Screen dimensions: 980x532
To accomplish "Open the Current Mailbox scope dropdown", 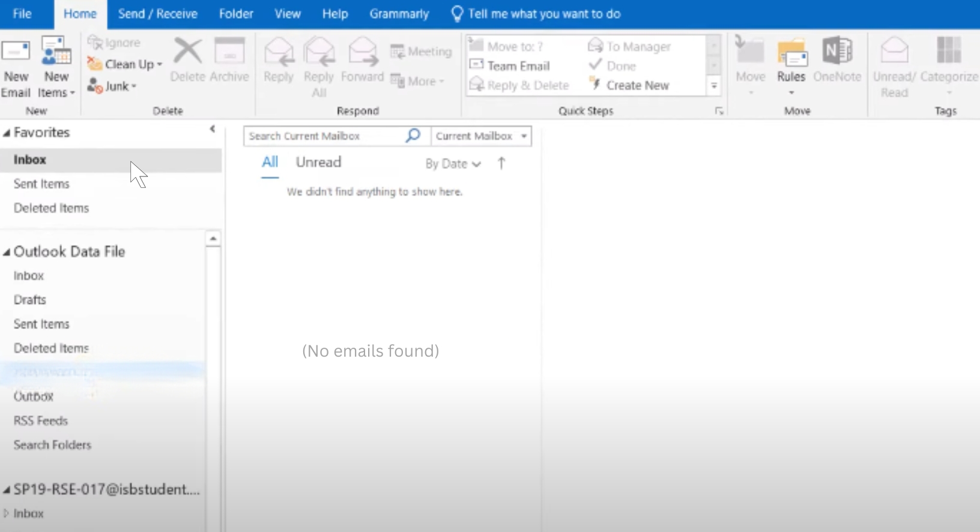I will (481, 136).
